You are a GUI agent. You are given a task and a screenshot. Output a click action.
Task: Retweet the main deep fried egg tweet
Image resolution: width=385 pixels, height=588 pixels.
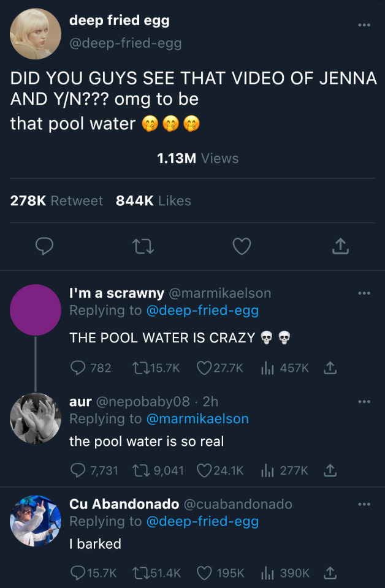(x=142, y=246)
